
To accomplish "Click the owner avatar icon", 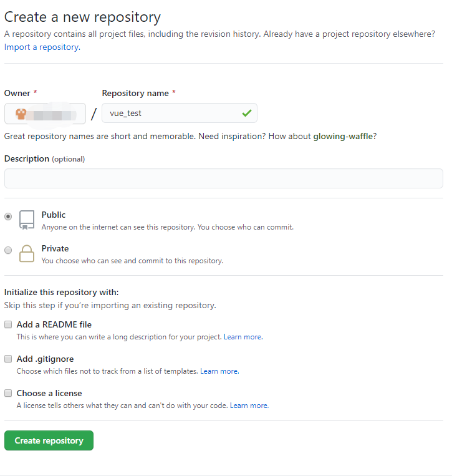I will coord(21,114).
